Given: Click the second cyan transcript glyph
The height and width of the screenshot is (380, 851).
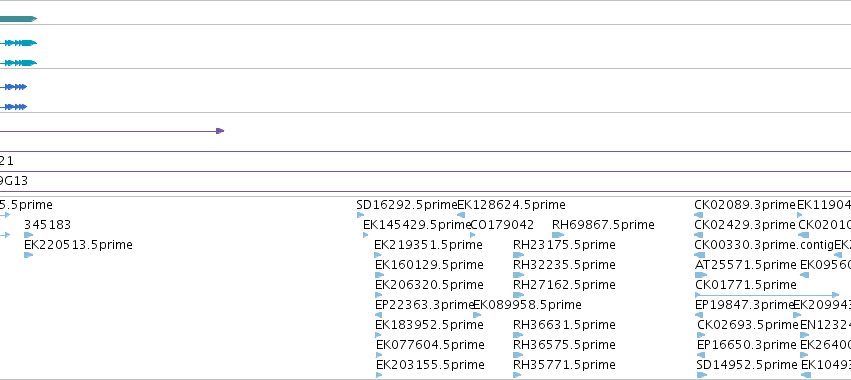Looking at the screenshot, I should coord(18,63).
